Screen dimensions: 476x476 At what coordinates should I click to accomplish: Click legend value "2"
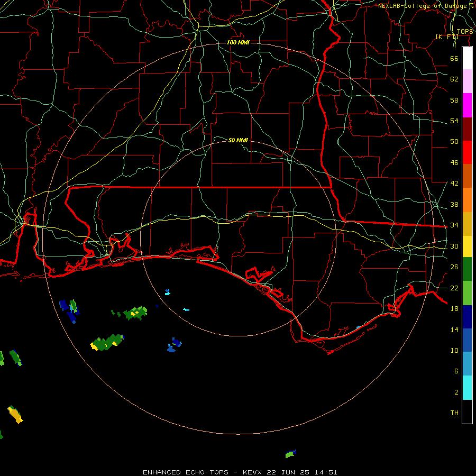[456, 392]
